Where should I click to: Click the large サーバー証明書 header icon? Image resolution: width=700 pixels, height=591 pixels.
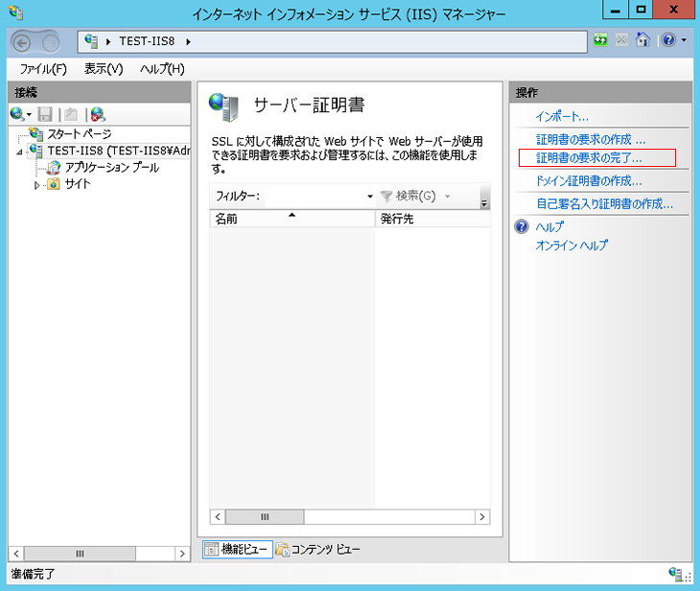(224, 107)
